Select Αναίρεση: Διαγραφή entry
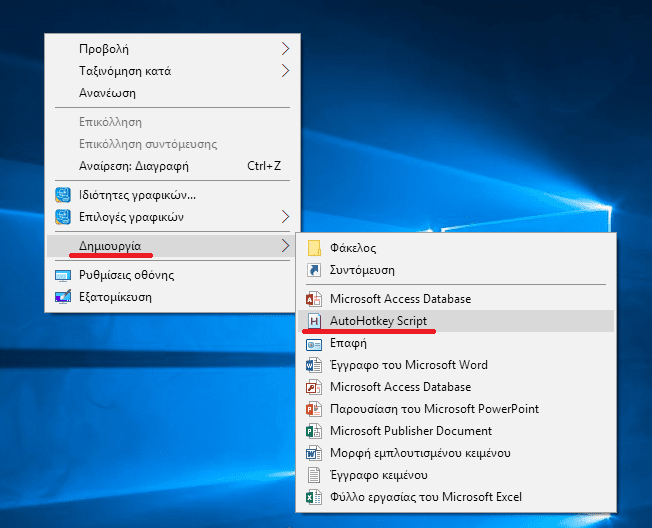The width and height of the screenshot is (652, 528). point(173,166)
